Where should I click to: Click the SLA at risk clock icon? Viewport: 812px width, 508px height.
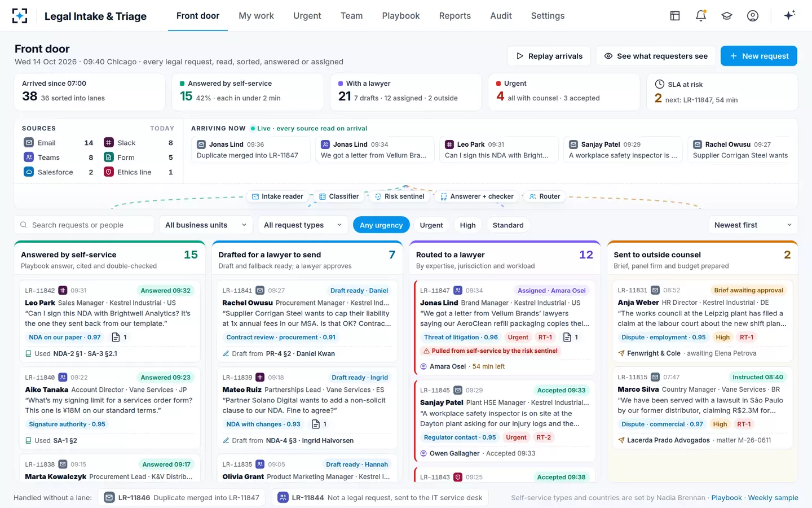[659, 84]
